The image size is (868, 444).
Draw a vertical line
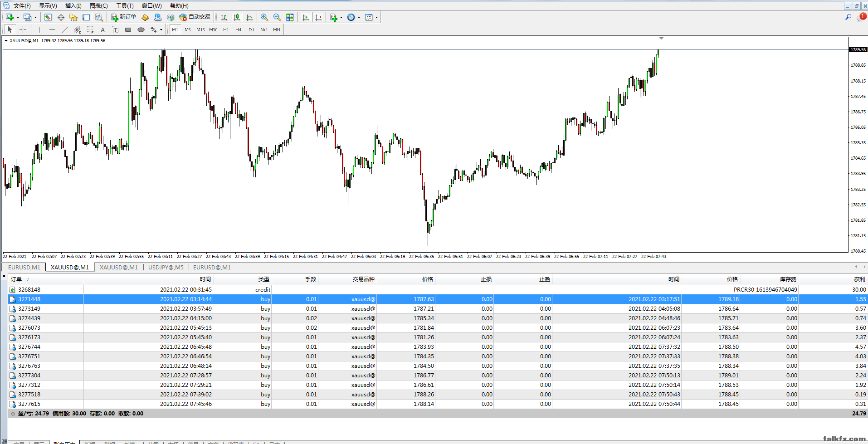coord(39,30)
